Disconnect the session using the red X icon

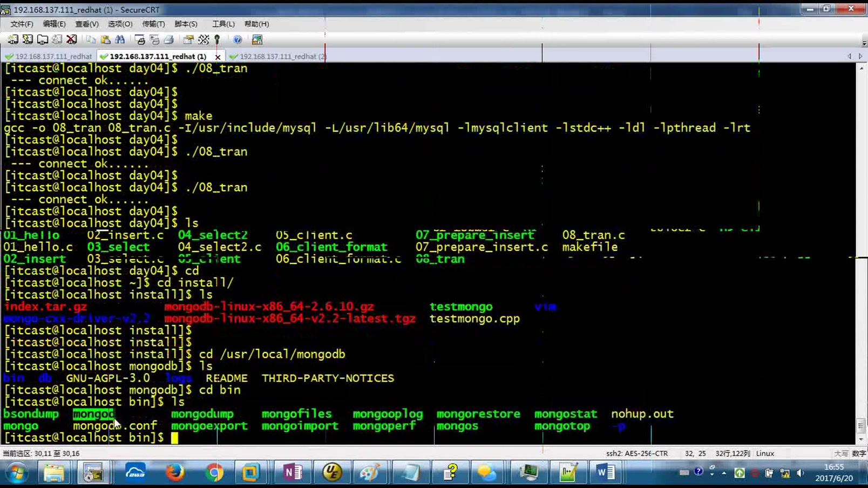tap(71, 39)
